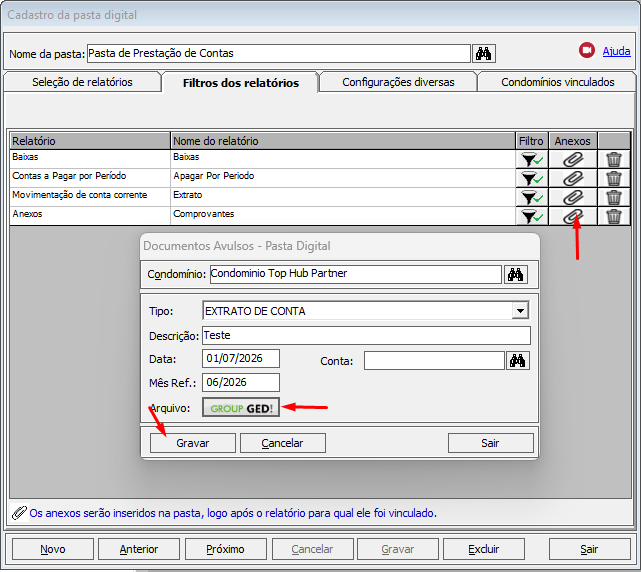Click the Filtro column header
641x572 pixels.
pyautogui.click(x=531, y=141)
